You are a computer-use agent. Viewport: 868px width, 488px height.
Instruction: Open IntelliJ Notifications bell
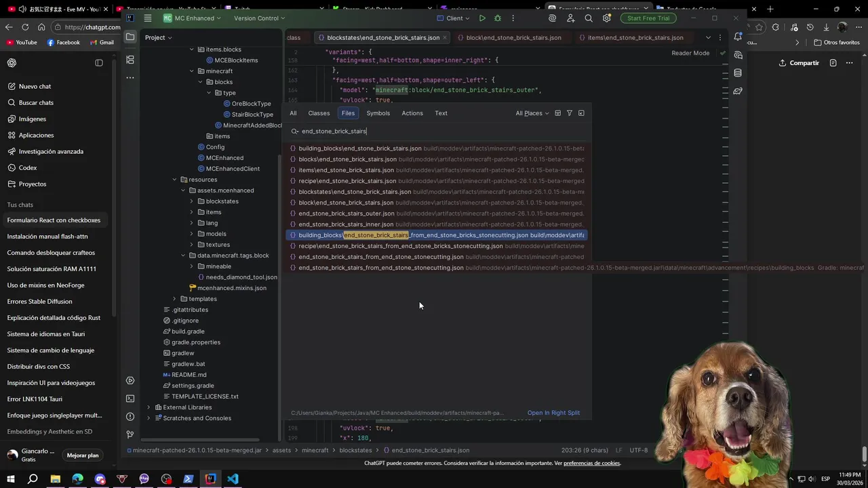[x=738, y=37]
